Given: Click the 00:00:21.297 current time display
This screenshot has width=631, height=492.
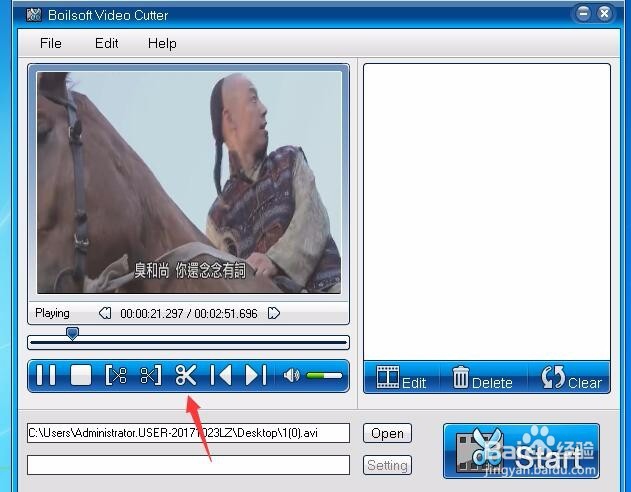Looking at the screenshot, I should (152, 313).
